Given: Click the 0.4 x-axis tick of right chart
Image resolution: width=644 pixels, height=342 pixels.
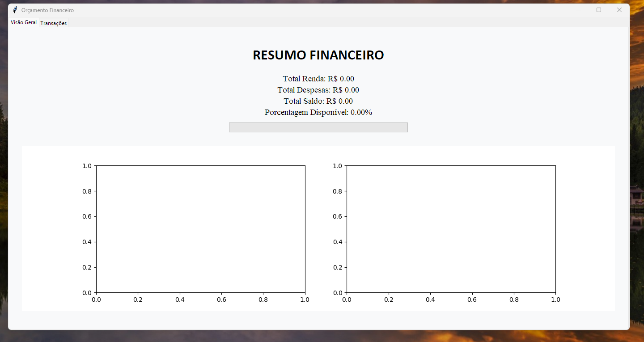Looking at the screenshot, I should pos(430,300).
